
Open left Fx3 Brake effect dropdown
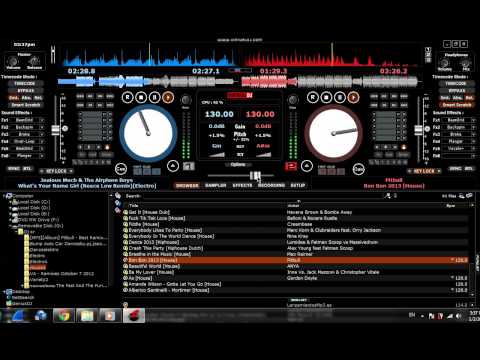[42, 134]
